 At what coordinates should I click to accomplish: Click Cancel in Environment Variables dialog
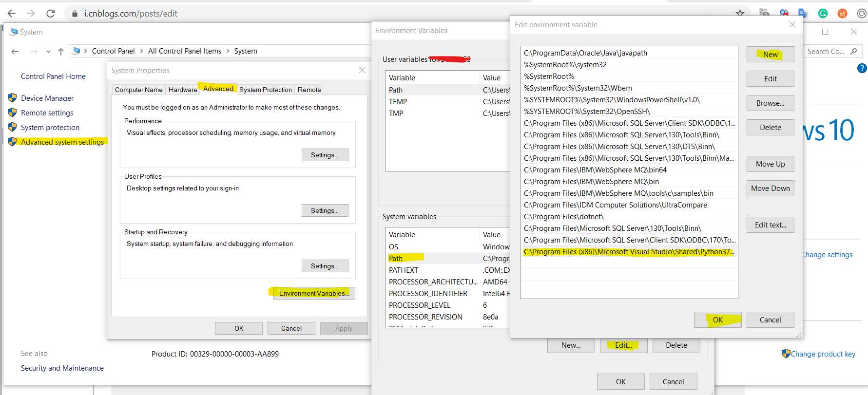tap(673, 382)
